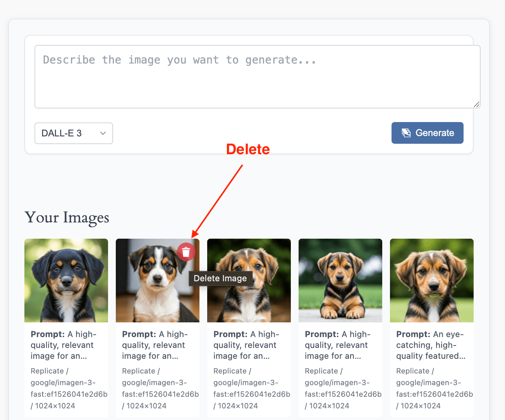Screen dimensions: 505x420
Task: Click the textarea resize handle corner
Action: pyautogui.click(x=477, y=105)
